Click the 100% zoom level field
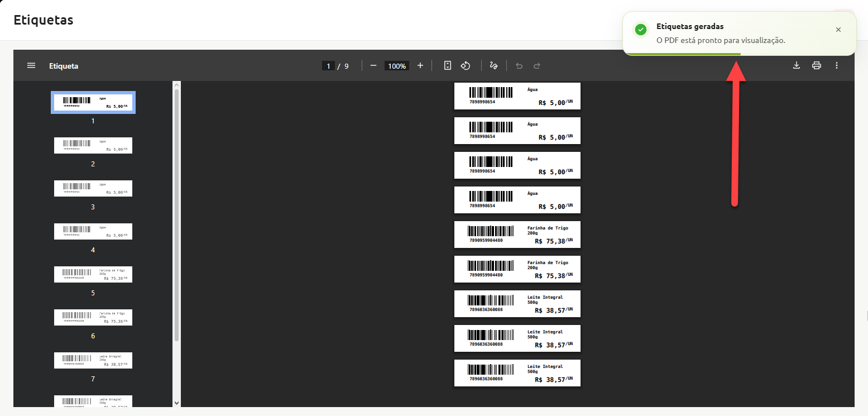Image resolution: width=868 pixels, height=416 pixels. 397,66
